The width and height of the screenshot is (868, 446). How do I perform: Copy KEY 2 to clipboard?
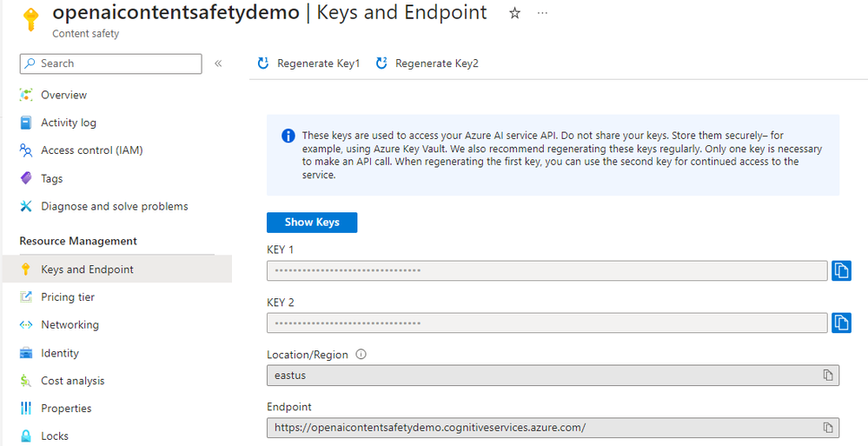(x=841, y=323)
